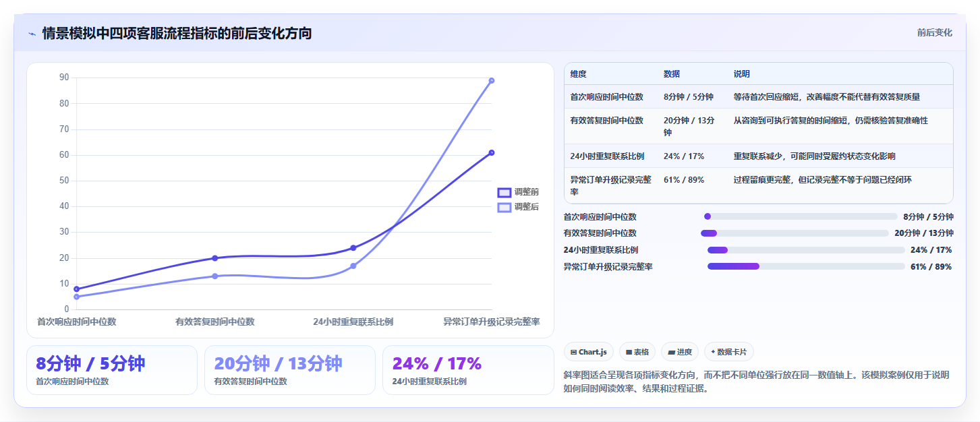
Task: Click the dashboard title 情景模拟中四项客服流程指标的前后变化方向
Action: pyautogui.click(x=177, y=34)
